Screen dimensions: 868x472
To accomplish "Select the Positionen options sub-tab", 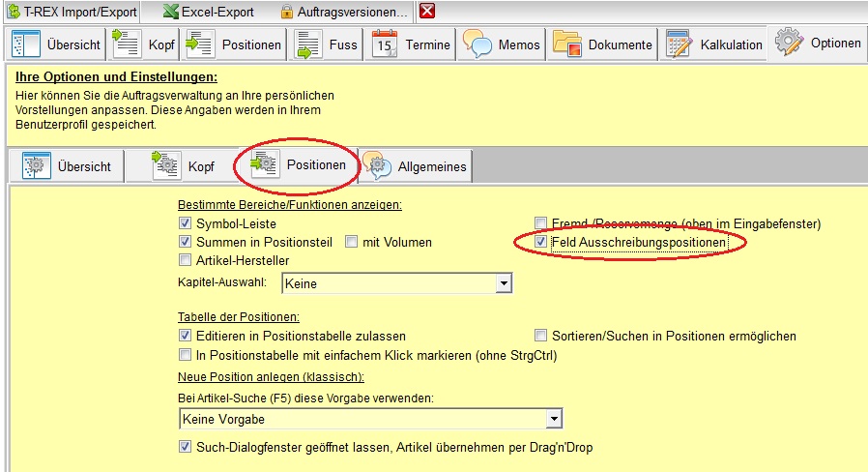I will coord(298,165).
